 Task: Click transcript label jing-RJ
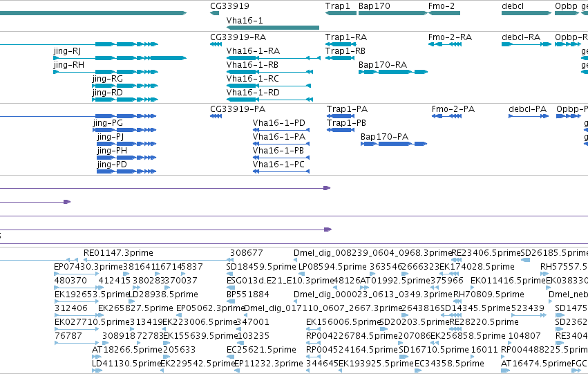coord(67,51)
